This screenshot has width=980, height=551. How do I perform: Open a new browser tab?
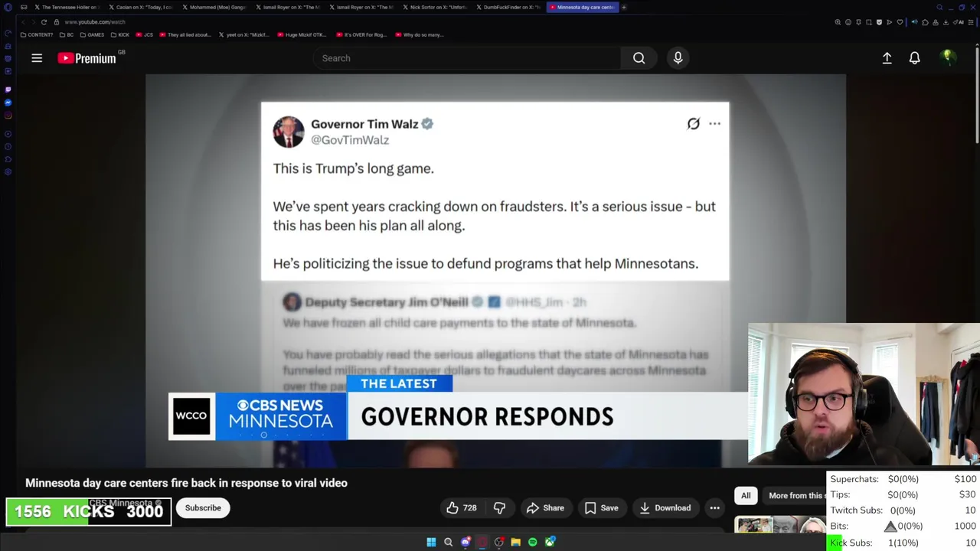point(624,7)
